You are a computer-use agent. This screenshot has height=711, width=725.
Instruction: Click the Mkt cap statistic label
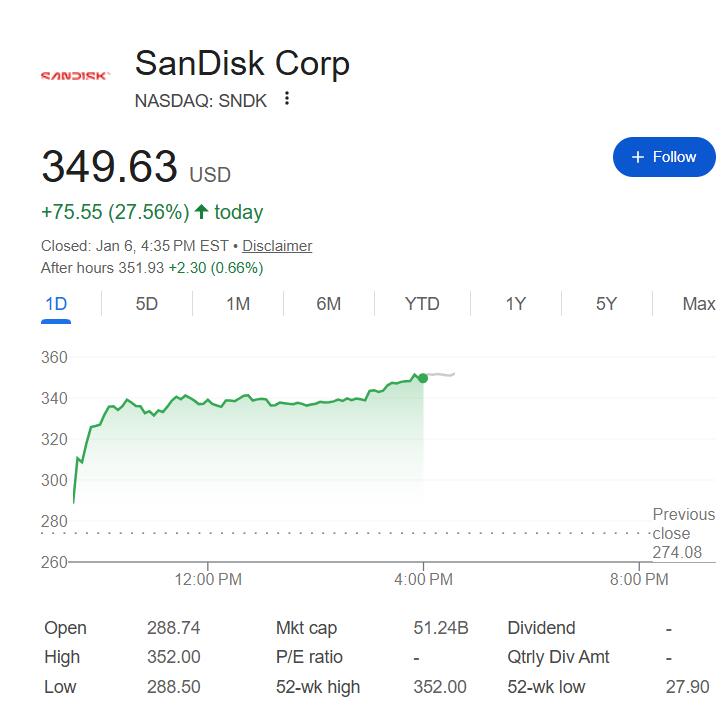click(306, 628)
